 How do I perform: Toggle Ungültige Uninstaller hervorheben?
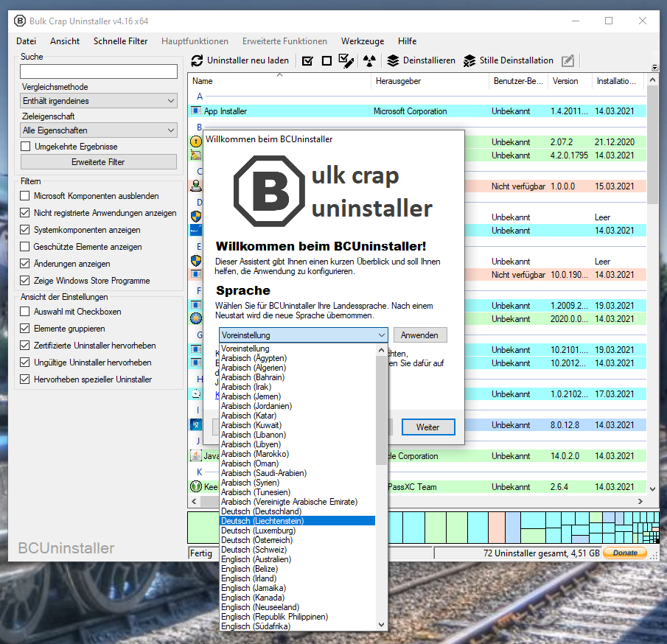25,363
